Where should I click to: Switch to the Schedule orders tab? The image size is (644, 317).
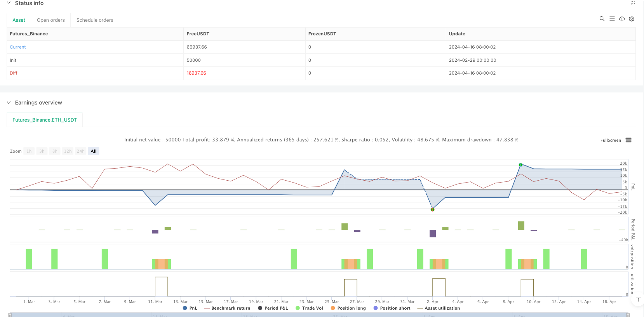point(95,20)
